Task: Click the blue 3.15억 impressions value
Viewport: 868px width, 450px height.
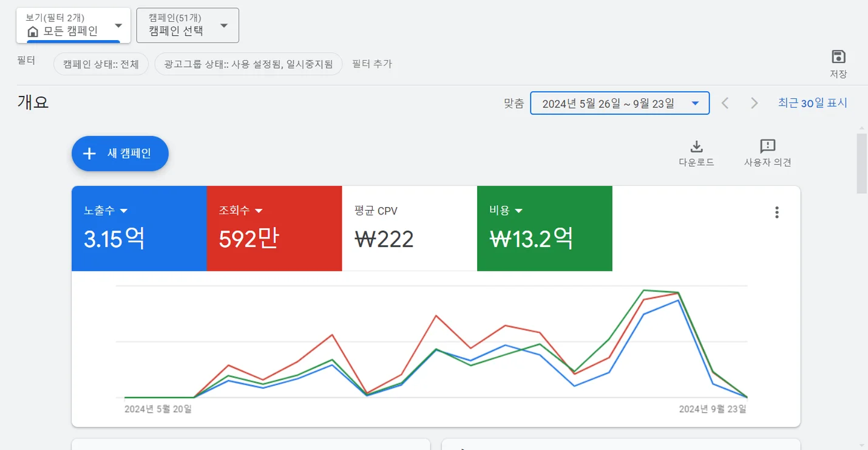Action: (x=114, y=239)
